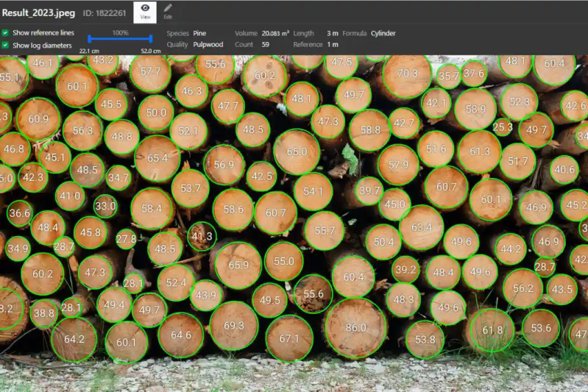This screenshot has width=588, height=392.
Task: Select the log labeled 61.3
Action: [479, 152]
